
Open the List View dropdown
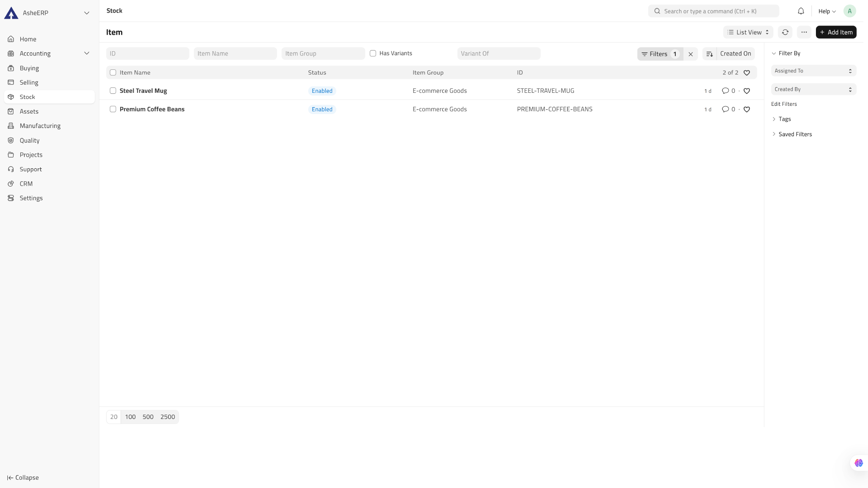[748, 32]
